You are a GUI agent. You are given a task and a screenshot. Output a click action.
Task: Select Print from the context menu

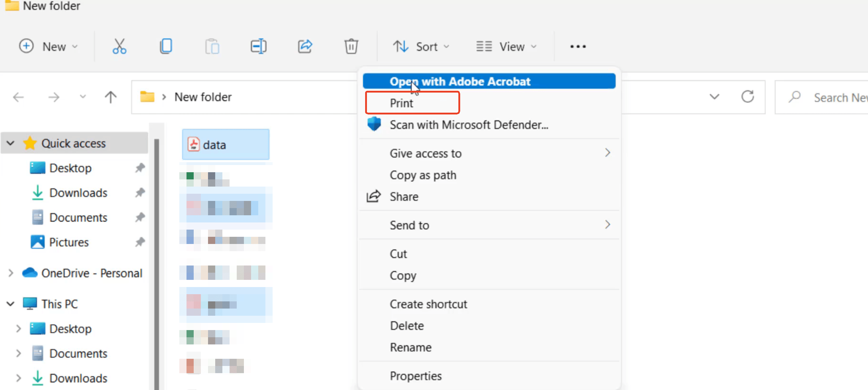point(489,103)
